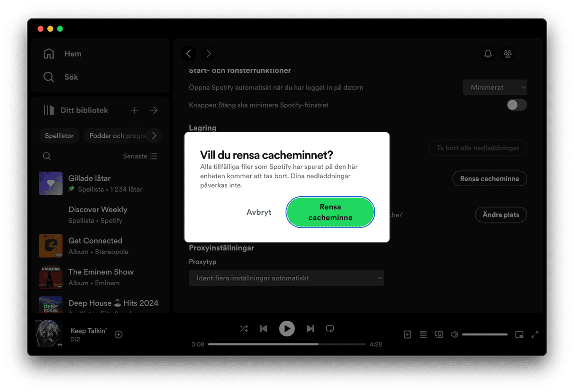
Task: Select Spellistor filter chip
Action: point(59,136)
